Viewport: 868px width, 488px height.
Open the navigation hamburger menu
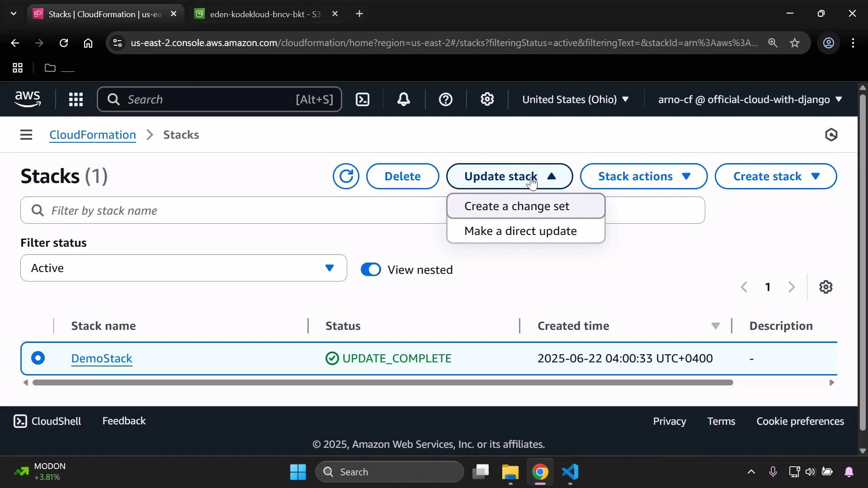click(x=26, y=134)
